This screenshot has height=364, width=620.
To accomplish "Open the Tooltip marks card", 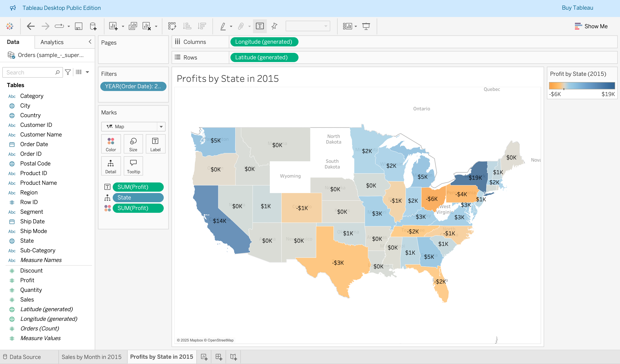I will coord(133,166).
